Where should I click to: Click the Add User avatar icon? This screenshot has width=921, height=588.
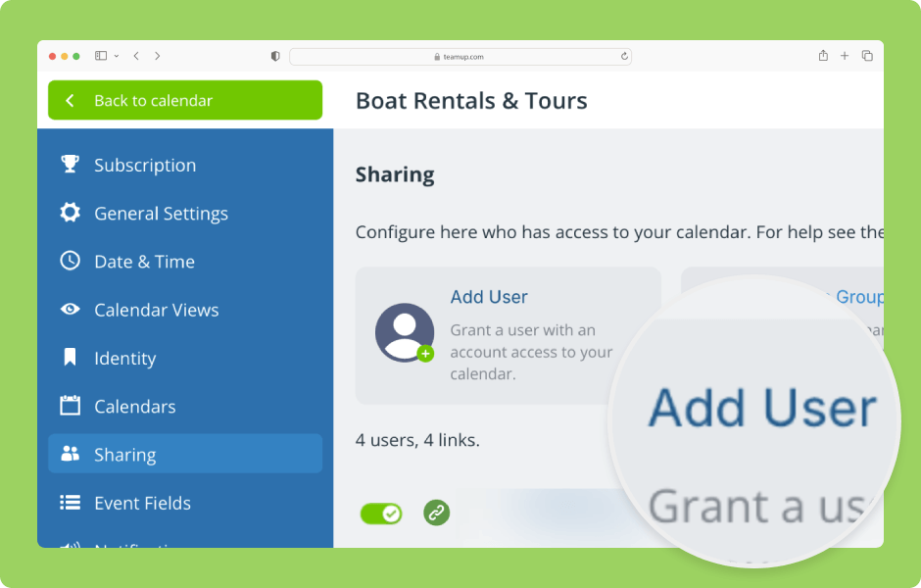405,333
